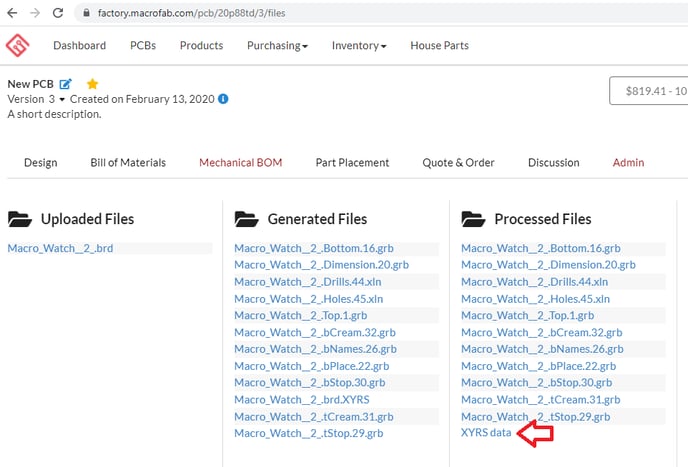The height and width of the screenshot is (467, 688).
Task: Click the Processed Files folder icon
Action: click(473, 219)
